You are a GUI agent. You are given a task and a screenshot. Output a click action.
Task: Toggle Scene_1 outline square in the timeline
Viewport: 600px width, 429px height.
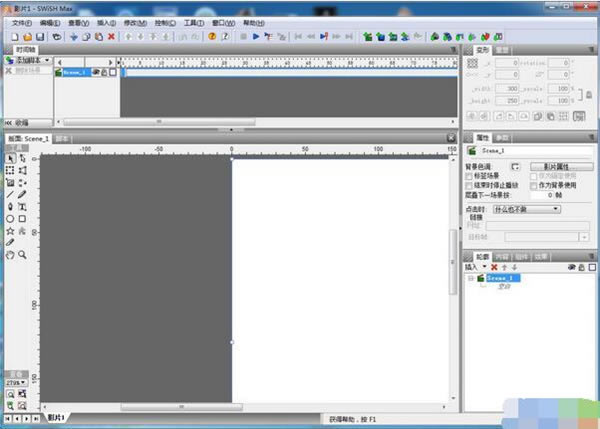[x=113, y=72]
